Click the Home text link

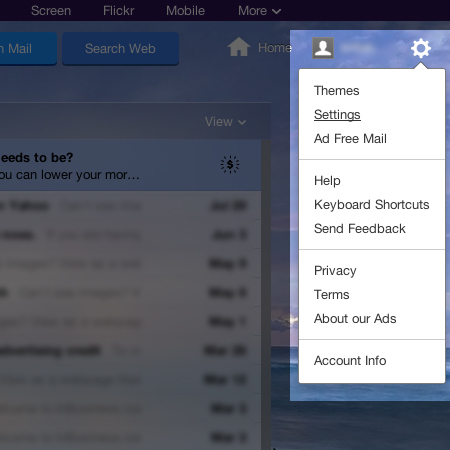pos(275,48)
